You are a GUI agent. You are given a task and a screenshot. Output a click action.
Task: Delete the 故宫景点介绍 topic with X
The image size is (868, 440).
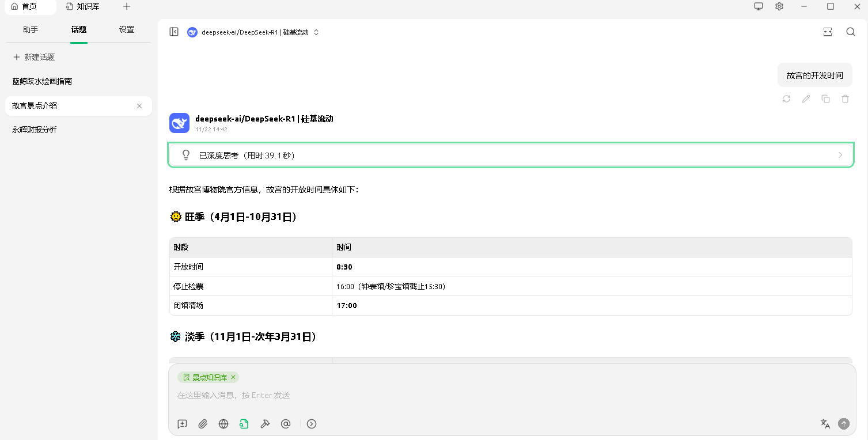click(x=139, y=106)
